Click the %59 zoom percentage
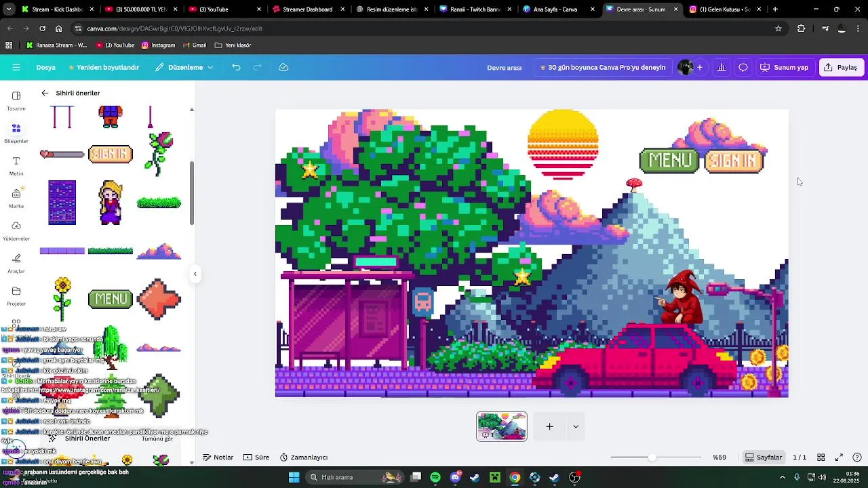The height and width of the screenshot is (488, 868). (719, 457)
